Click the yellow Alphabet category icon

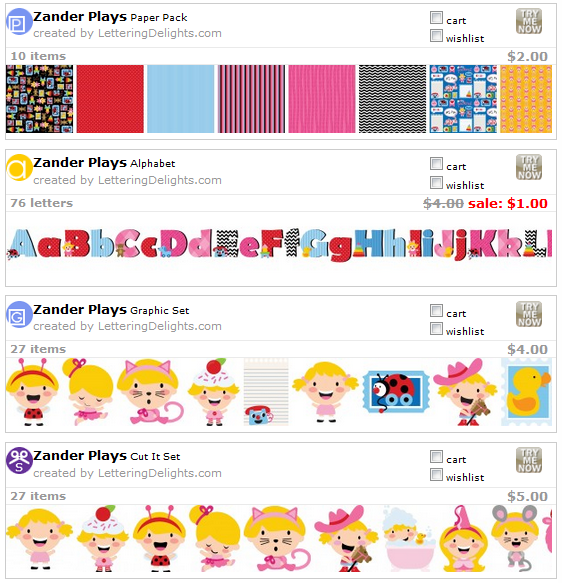(x=19, y=168)
